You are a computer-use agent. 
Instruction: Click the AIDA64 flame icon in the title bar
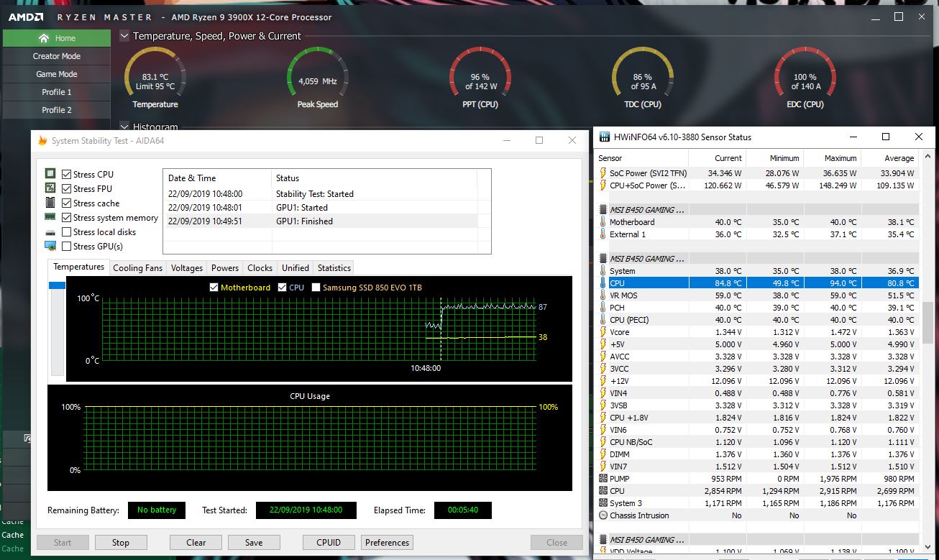click(42, 140)
